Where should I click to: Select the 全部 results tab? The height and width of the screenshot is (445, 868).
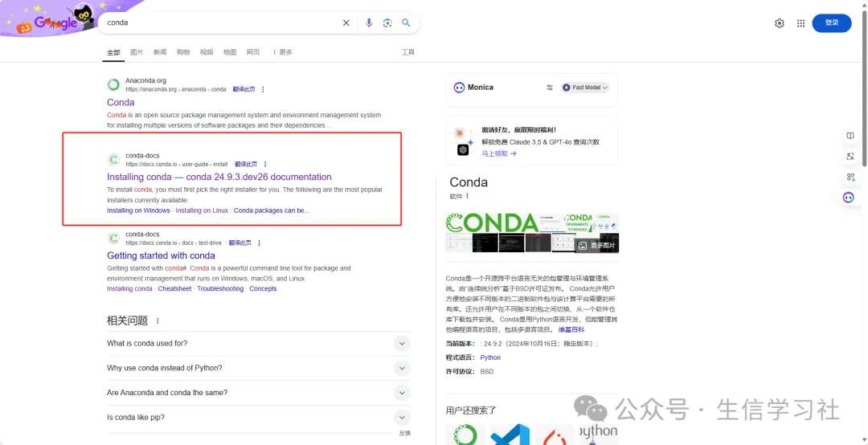tap(113, 52)
